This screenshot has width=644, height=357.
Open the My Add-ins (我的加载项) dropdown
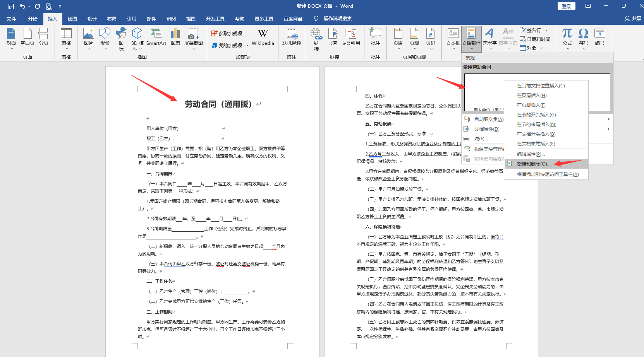click(247, 46)
